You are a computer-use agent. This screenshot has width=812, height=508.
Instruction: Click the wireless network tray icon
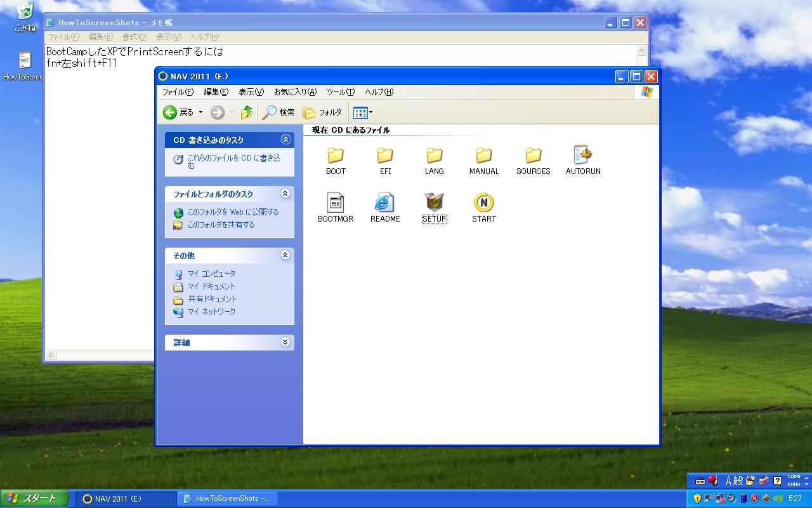[x=709, y=498]
